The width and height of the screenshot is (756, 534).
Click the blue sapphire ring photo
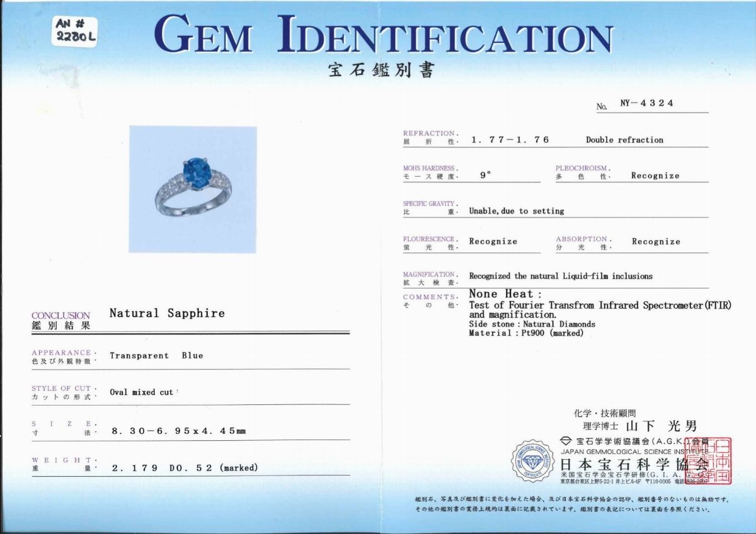point(193,189)
